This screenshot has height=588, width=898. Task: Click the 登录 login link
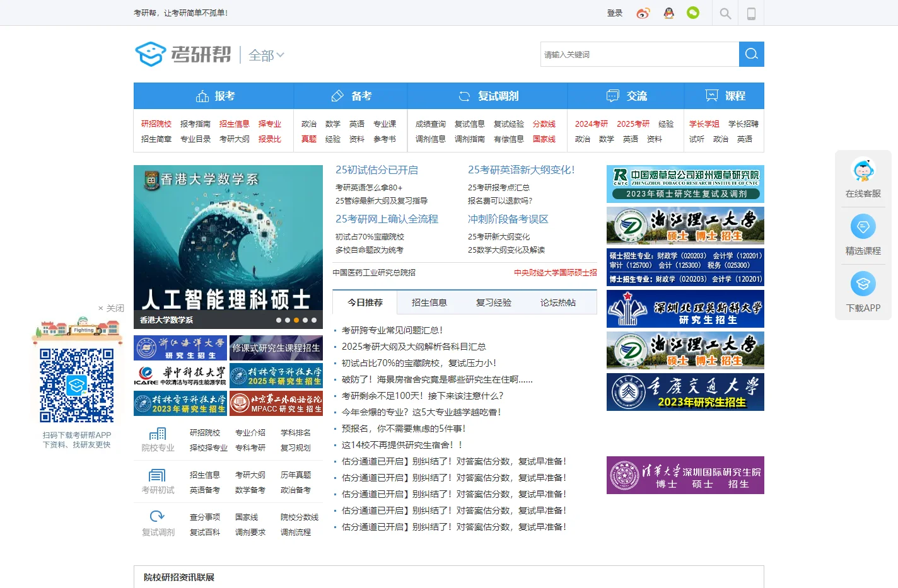(615, 13)
